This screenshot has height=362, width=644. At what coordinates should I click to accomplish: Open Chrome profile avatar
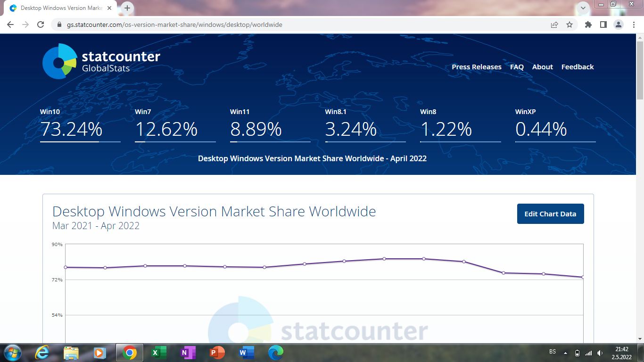point(619,25)
